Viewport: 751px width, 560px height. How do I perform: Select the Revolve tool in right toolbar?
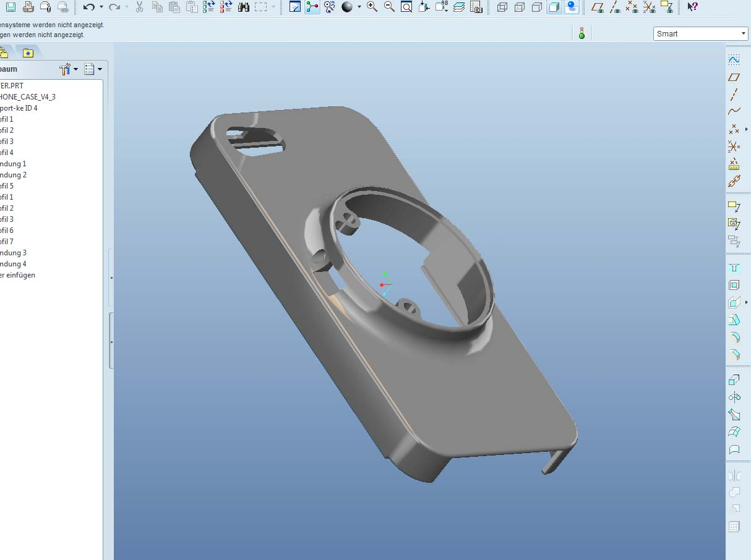pyautogui.click(x=734, y=397)
